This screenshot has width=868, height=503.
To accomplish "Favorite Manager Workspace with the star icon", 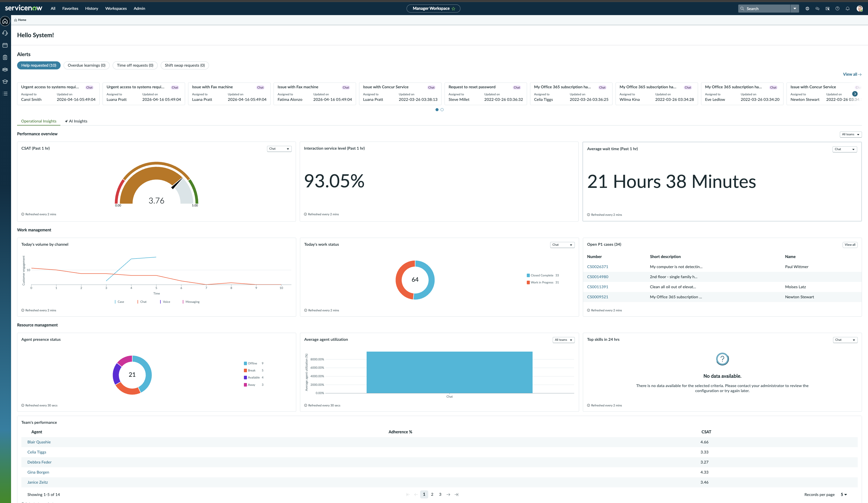I will coord(453,9).
